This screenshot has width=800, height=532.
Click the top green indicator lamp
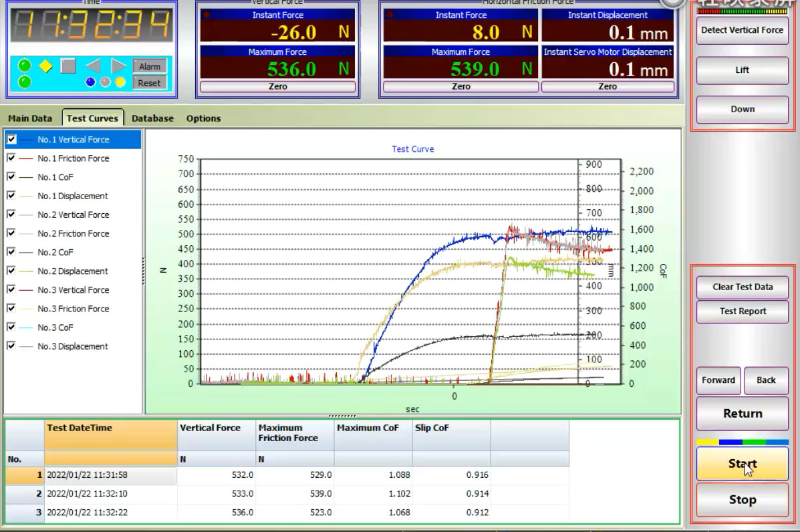click(25, 64)
